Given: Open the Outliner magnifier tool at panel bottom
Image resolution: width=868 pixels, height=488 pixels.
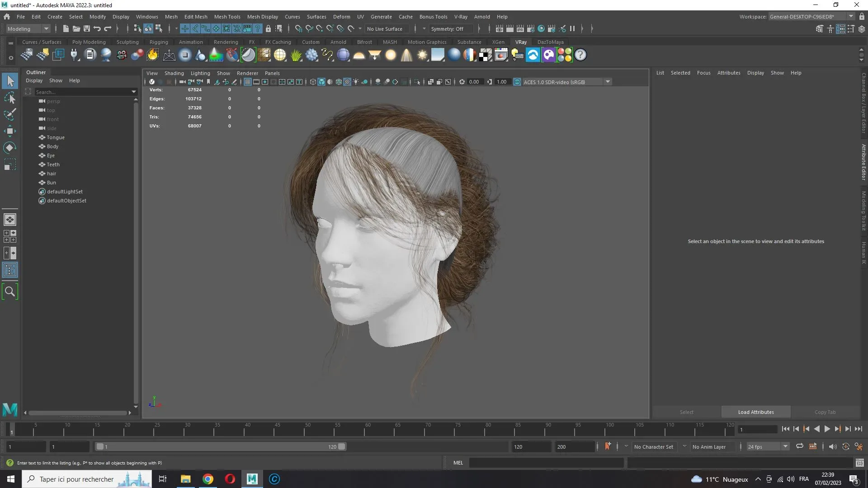Looking at the screenshot, I should (x=10, y=291).
